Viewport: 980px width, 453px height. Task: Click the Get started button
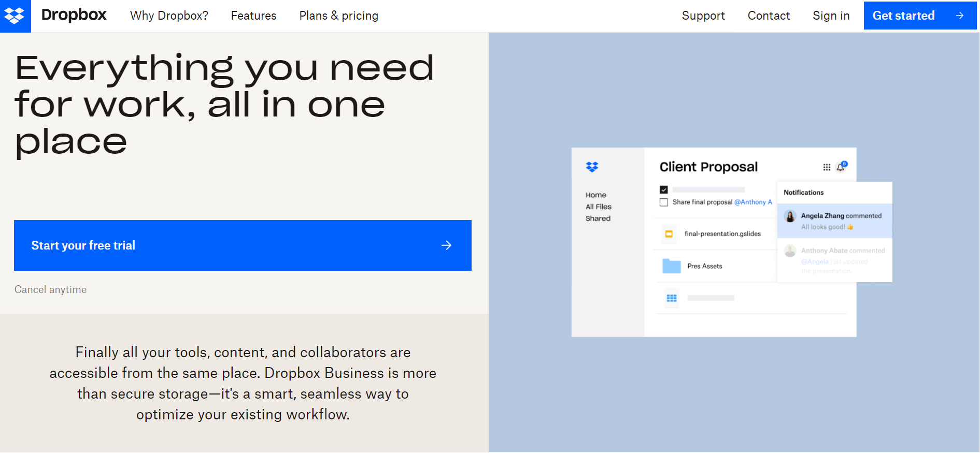(920, 16)
